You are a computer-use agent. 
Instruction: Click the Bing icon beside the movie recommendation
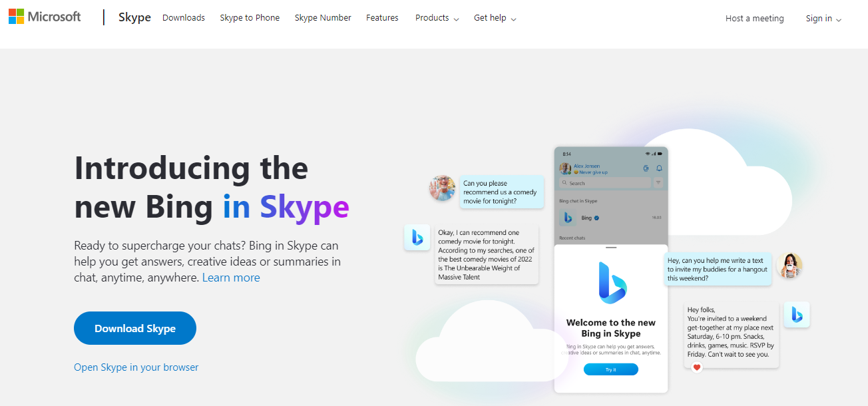(417, 237)
